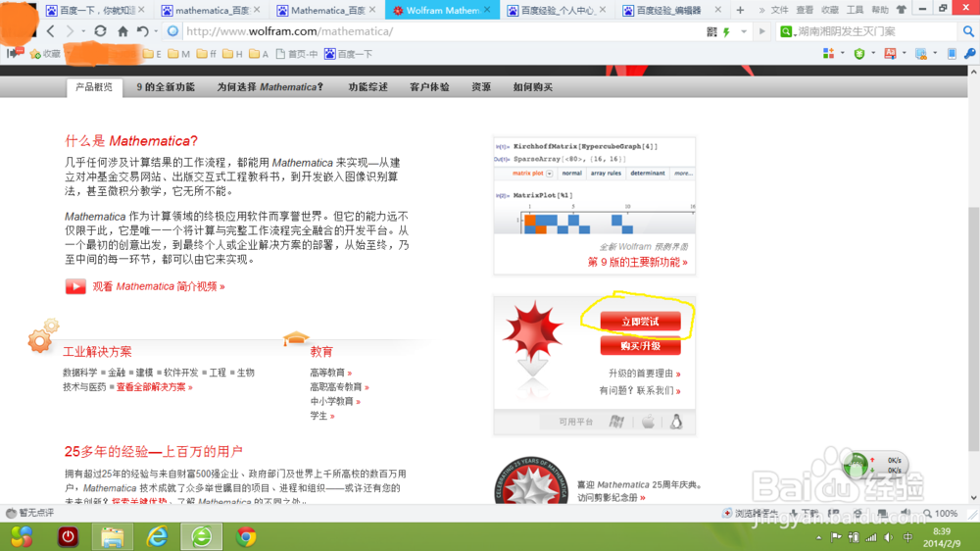This screenshot has height=551, width=980.
Task: Open 升级的首要理由 link
Action: tap(645, 374)
